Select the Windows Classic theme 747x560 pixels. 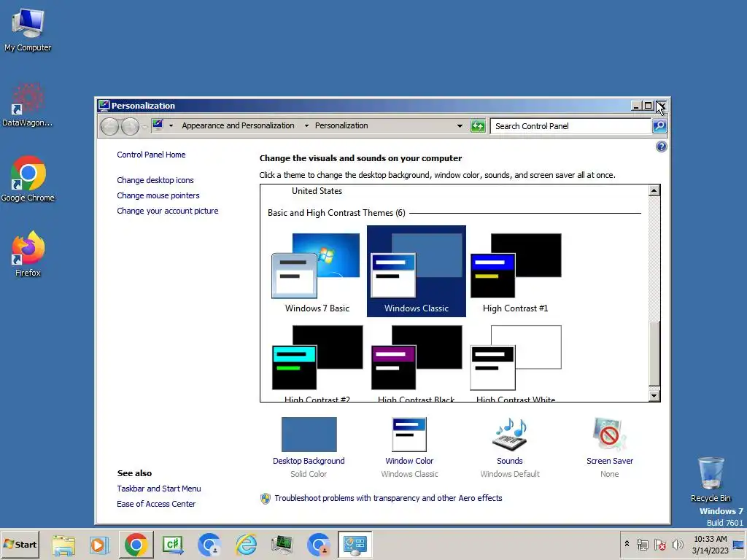pos(417,271)
